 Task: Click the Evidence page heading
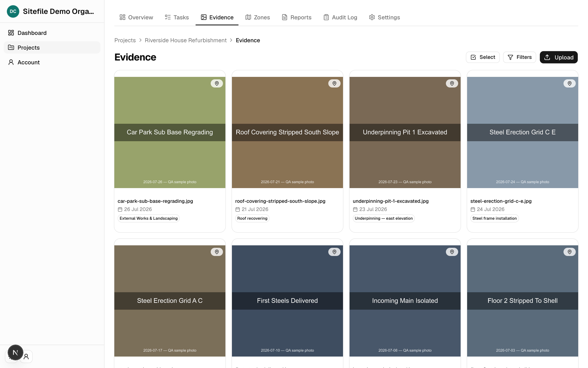coord(135,57)
